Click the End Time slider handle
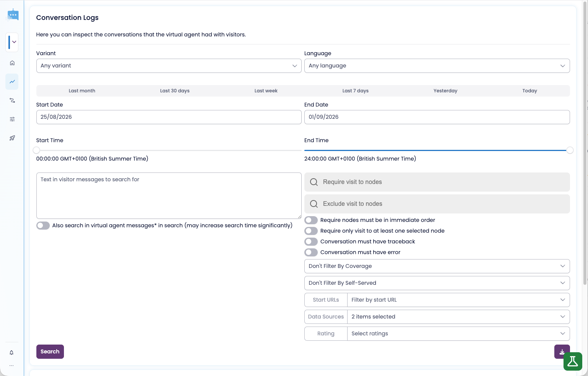This screenshot has height=376, width=588. point(570,150)
